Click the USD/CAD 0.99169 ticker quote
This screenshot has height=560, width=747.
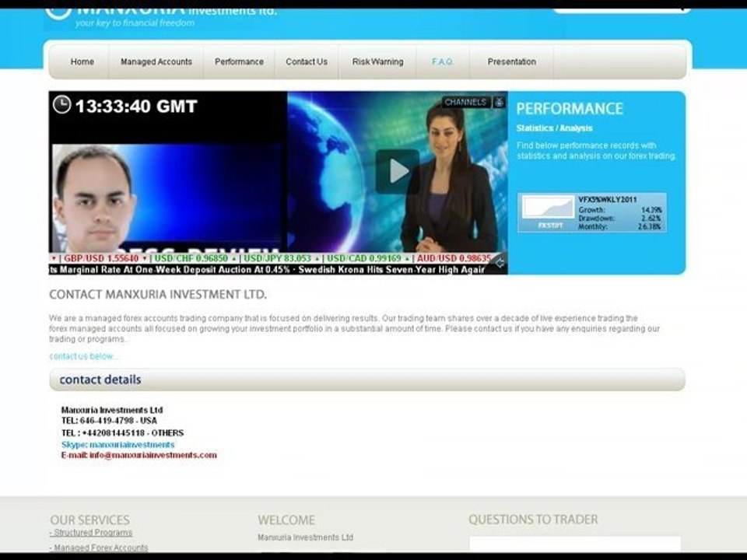(x=364, y=258)
